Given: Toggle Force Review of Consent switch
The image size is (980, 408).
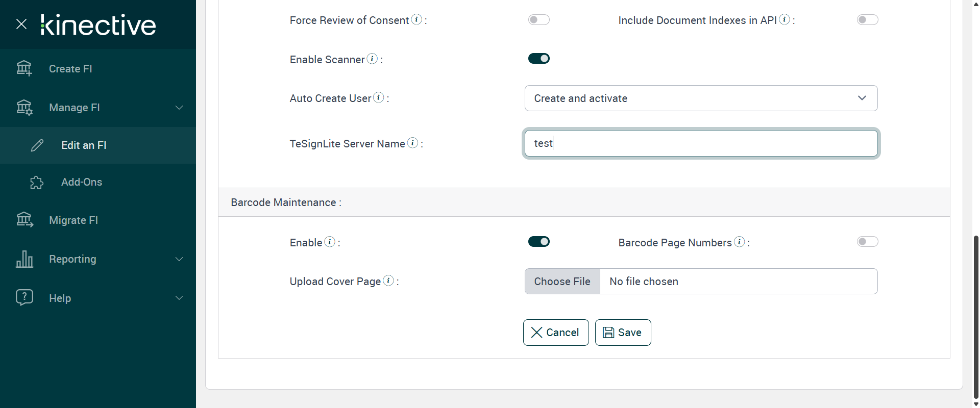Looking at the screenshot, I should 538,20.
